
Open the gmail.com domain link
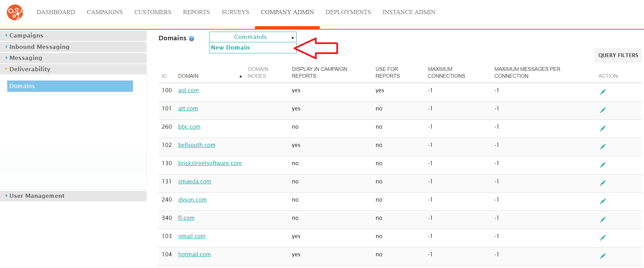tap(192, 236)
